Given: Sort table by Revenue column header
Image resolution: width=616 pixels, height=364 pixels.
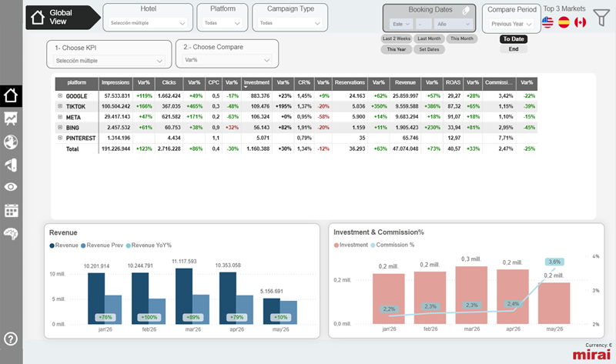Looking at the screenshot, I should click(x=405, y=83).
